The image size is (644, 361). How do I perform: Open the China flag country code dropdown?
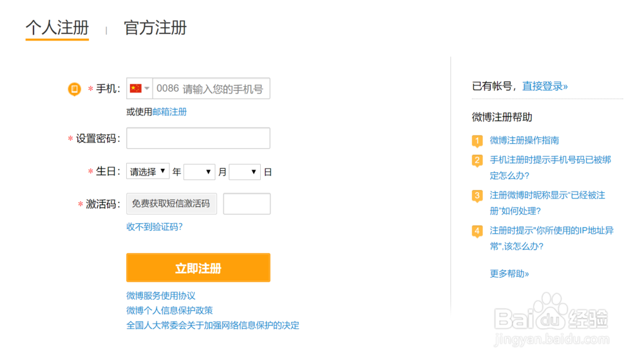pos(140,88)
